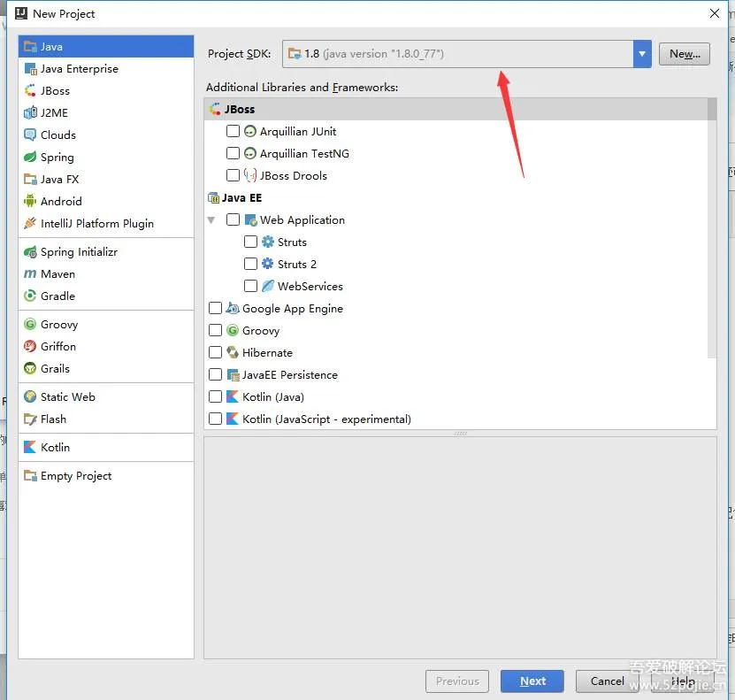Choose Maven from project types
Screen dimensions: 735x700
pos(106,273)
